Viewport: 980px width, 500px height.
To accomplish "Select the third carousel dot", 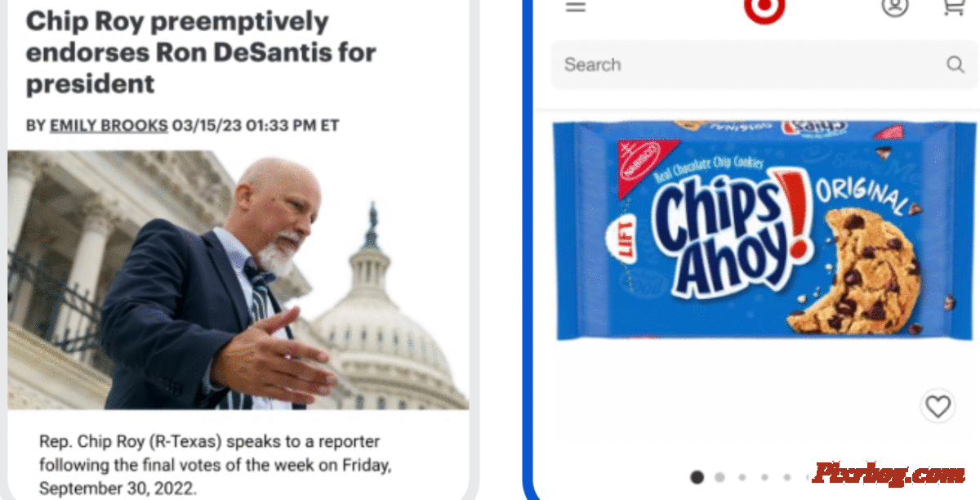I will [742, 477].
